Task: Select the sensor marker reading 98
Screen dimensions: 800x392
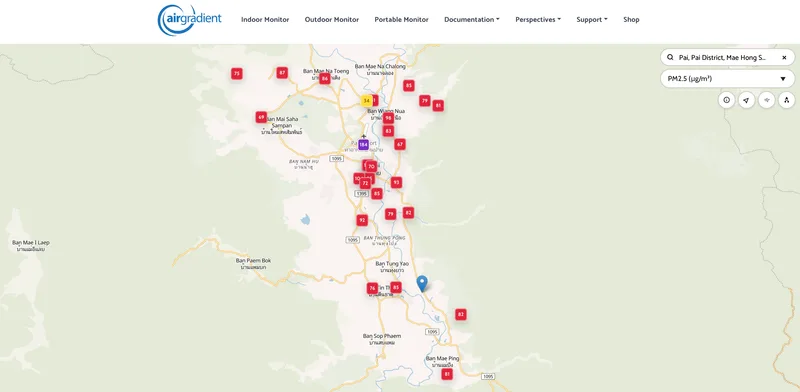Action: (x=388, y=118)
